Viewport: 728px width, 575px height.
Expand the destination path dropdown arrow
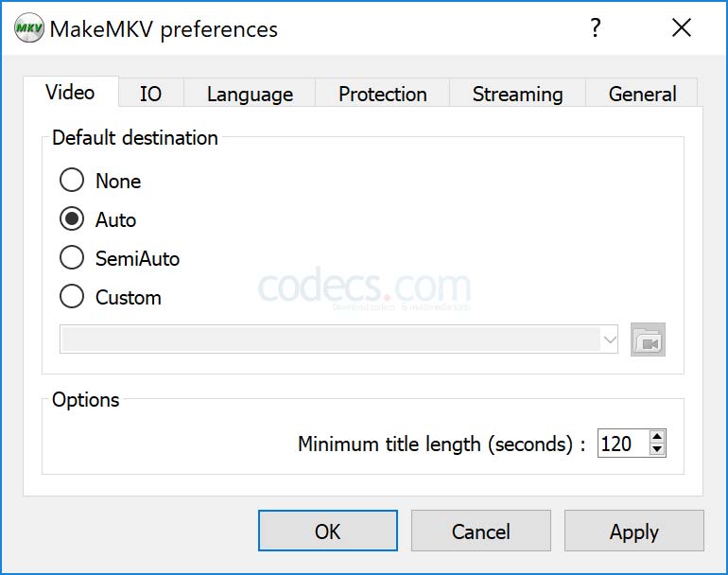610,340
